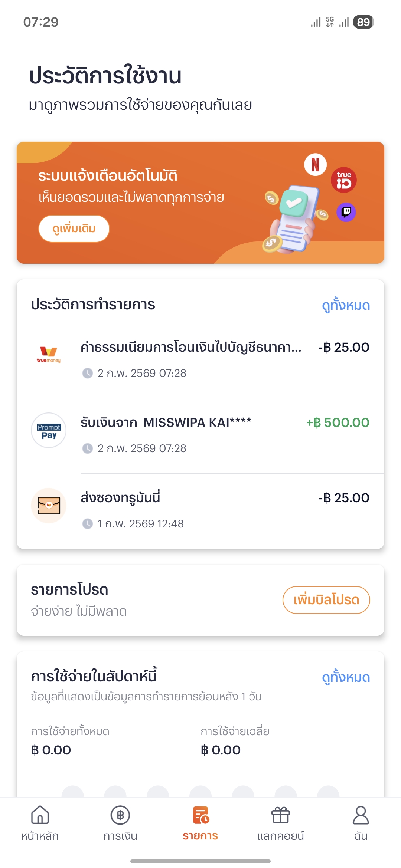Tap the TrueID icon in the banner
This screenshot has width=401, height=868.
pyautogui.click(x=343, y=180)
